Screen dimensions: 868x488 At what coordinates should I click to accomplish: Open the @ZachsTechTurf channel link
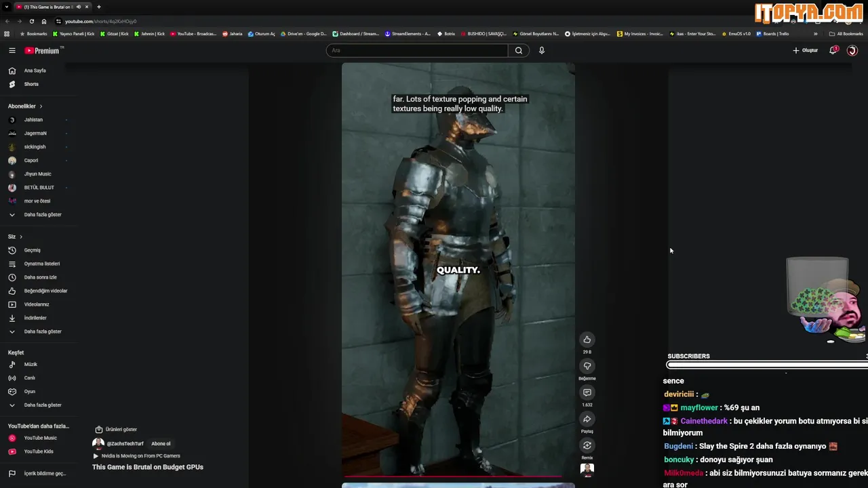(125, 444)
